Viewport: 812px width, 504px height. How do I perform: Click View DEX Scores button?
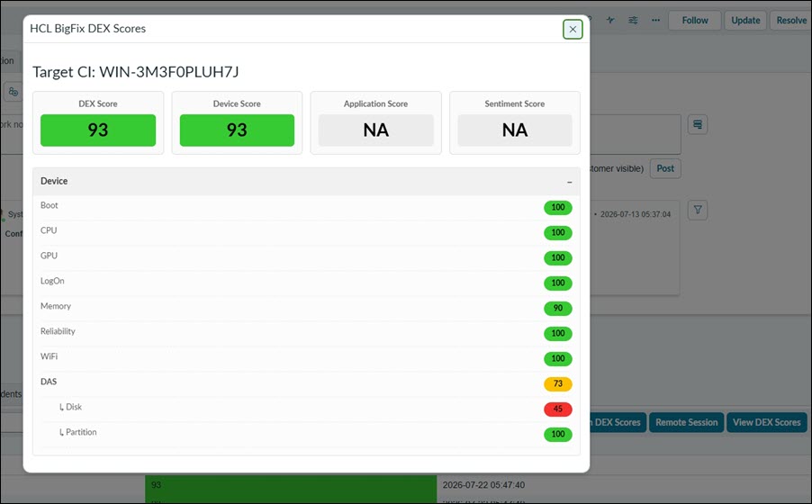point(766,422)
